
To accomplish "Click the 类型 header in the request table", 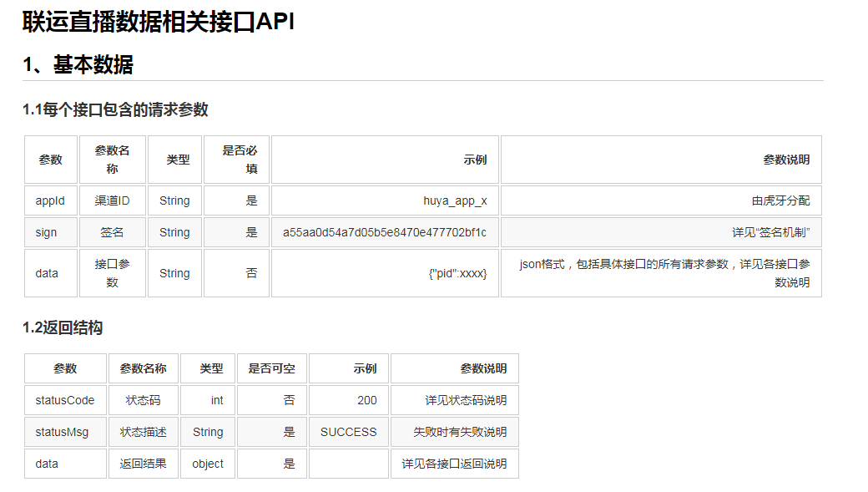I will click(175, 160).
